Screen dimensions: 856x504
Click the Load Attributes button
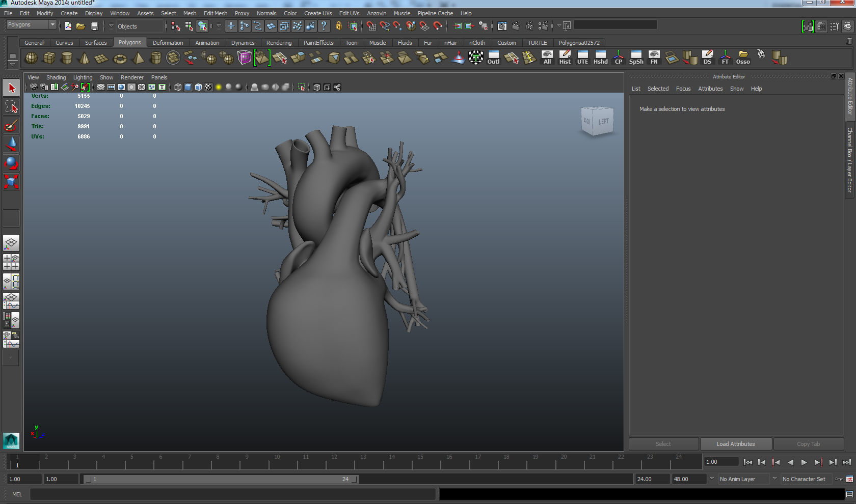(x=736, y=444)
